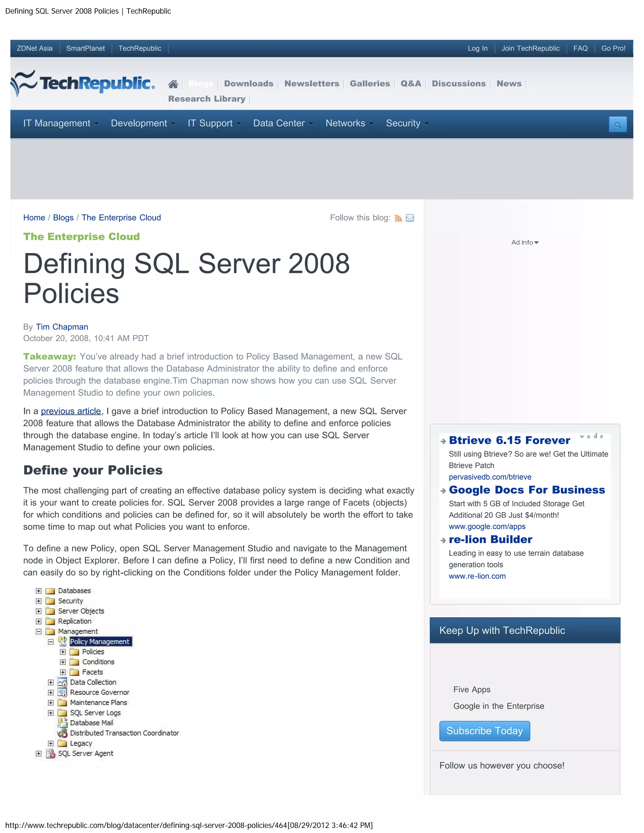Open the IT Management dropdown menu
Viewport: 644px width, 833px height.
coord(61,123)
